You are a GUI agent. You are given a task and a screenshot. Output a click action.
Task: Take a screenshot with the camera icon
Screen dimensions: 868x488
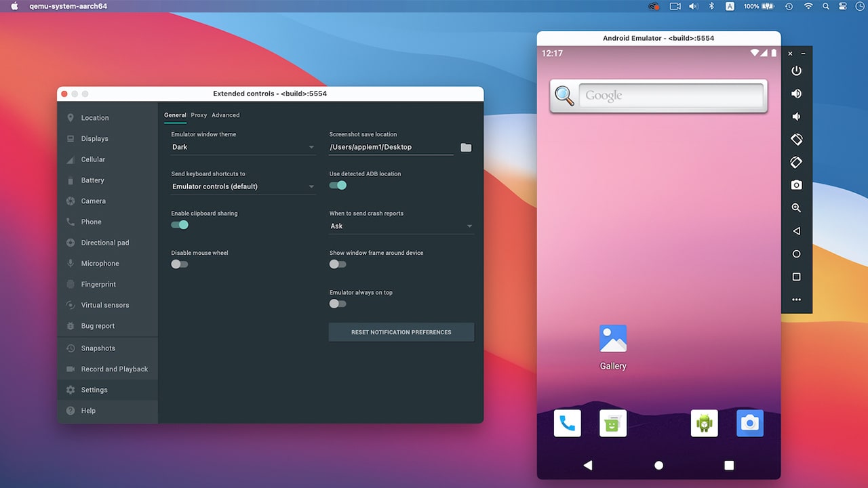[796, 184]
